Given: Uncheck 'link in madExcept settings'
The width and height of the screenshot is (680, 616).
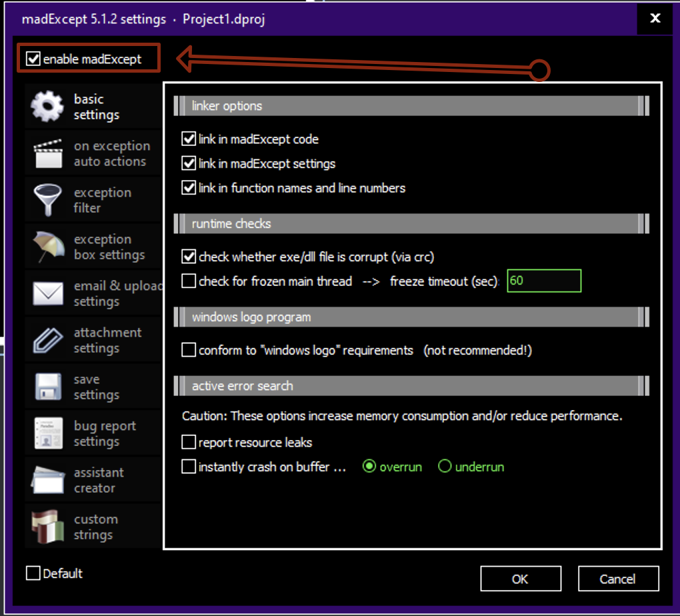Looking at the screenshot, I should point(189,163).
